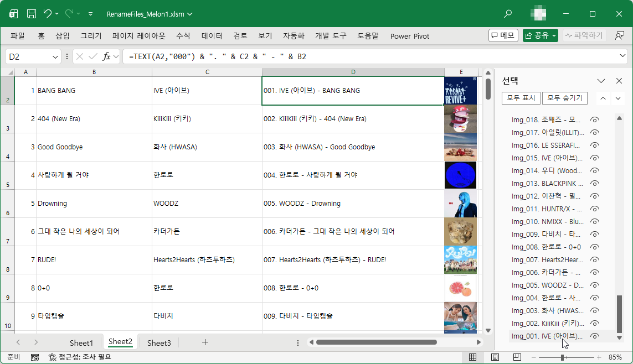Toggle visibility of Img_005 WOODZ object

tap(595, 285)
